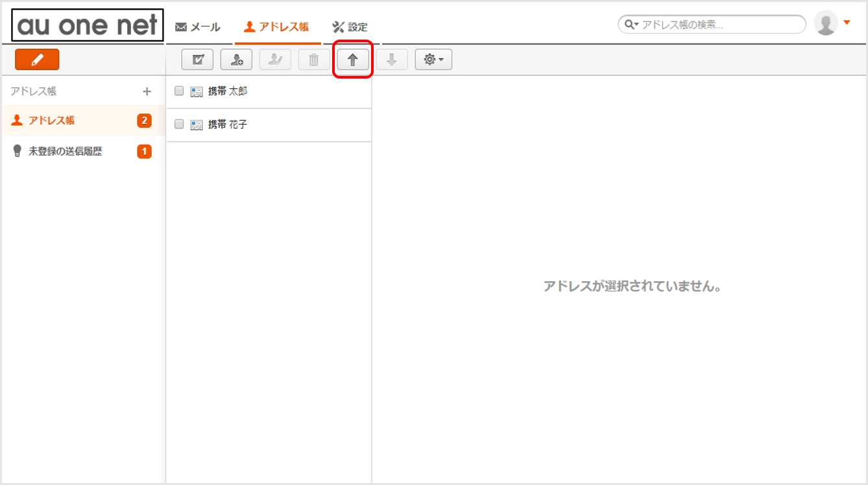
Task: Open the gear settings icon in the toolbar
Action: click(x=430, y=59)
